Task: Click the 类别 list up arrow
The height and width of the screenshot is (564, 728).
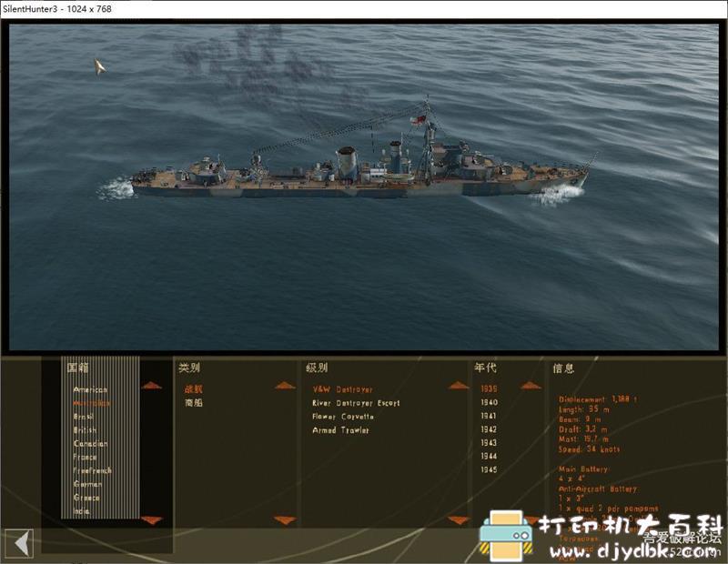Action: (x=285, y=386)
